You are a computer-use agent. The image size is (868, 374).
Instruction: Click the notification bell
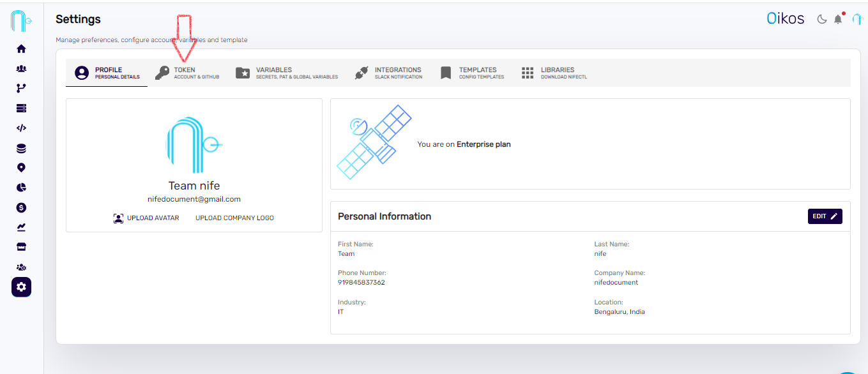pyautogui.click(x=839, y=19)
